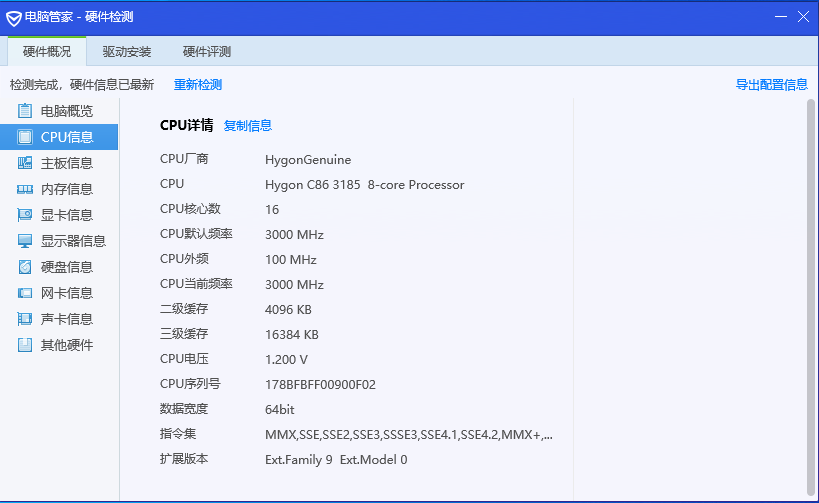The image size is (819, 503).
Task: Click the 检测完成 status message
Action: point(81,85)
